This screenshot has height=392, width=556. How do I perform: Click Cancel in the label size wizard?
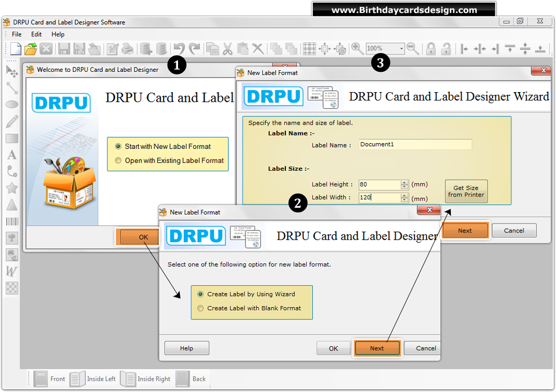(514, 231)
